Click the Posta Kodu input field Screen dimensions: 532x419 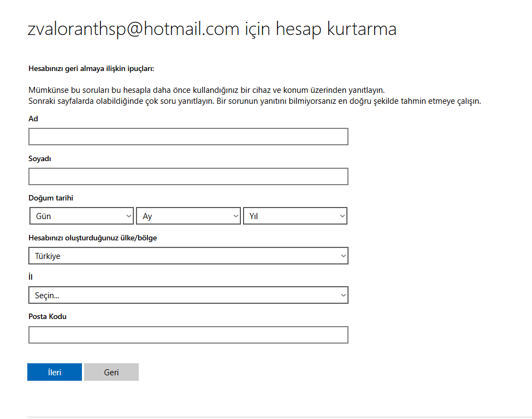pos(188,335)
